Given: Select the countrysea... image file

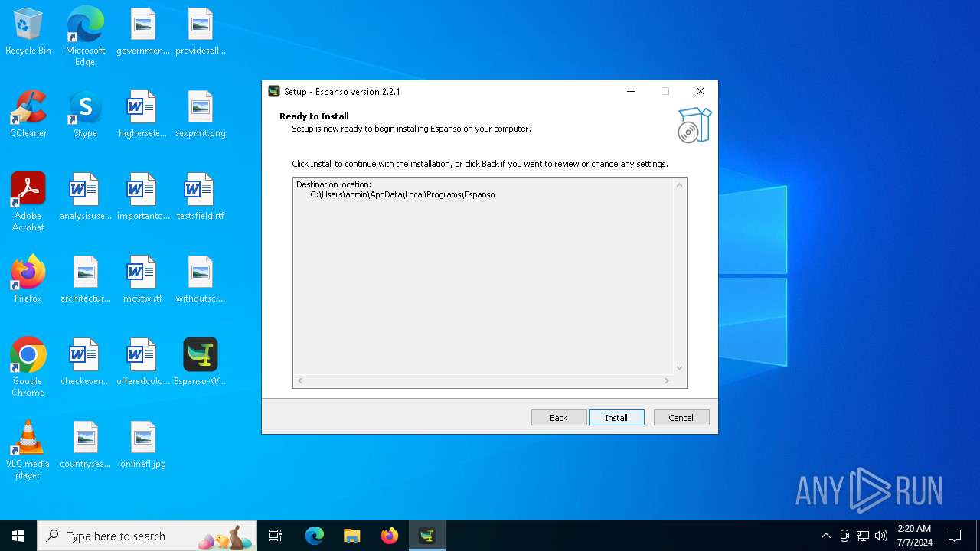Looking at the screenshot, I should (x=85, y=445).
